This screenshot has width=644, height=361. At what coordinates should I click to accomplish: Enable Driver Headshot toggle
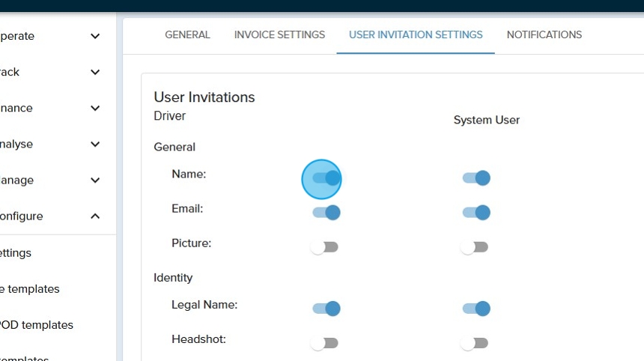click(x=325, y=343)
